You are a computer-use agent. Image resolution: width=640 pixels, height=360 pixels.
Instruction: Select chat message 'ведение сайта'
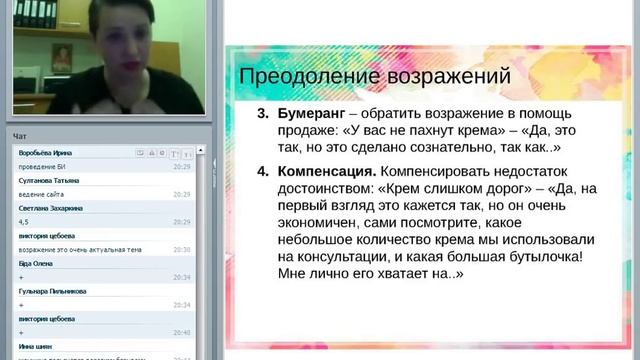[x=41, y=195]
